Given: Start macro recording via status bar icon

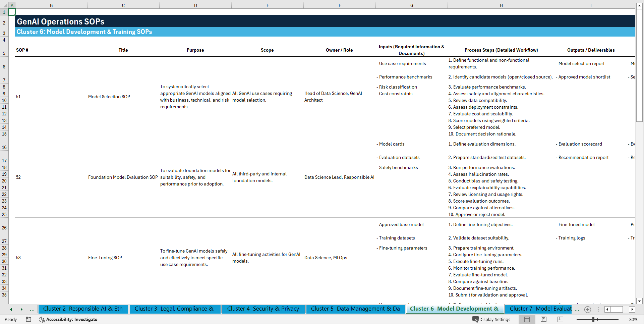Looking at the screenshot, I should [28, 319].
